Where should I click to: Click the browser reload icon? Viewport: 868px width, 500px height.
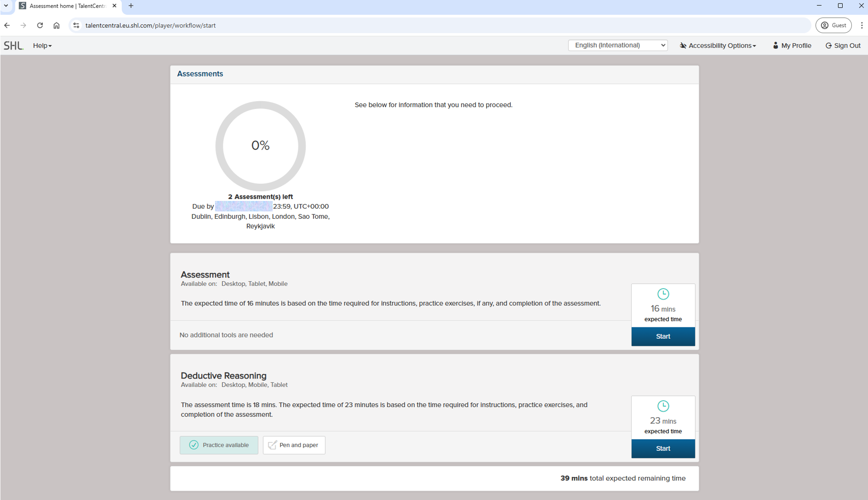pos(40,25)
